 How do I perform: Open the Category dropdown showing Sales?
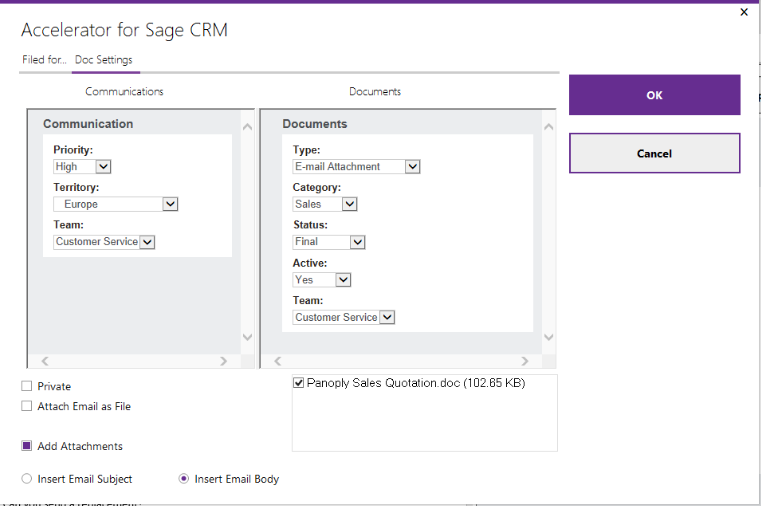(325, 204)
